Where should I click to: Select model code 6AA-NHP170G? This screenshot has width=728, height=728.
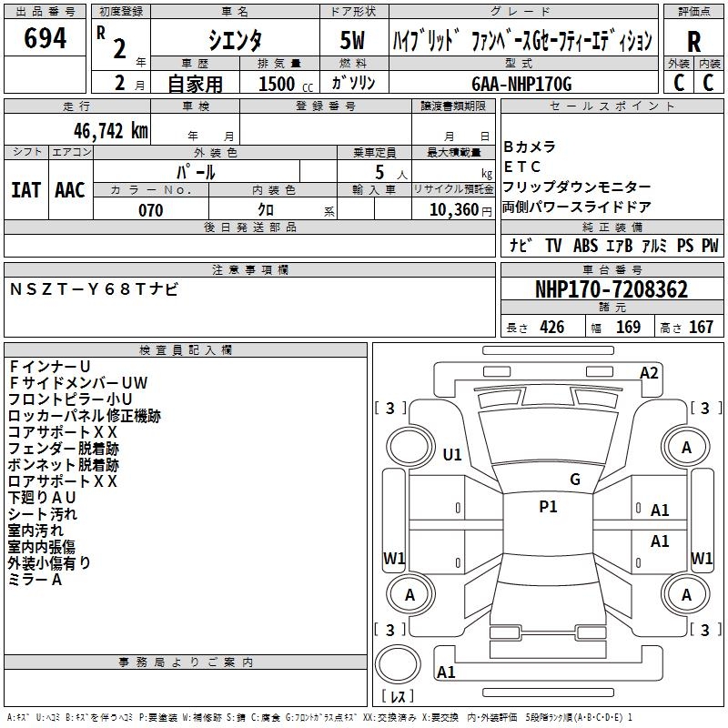pyautogui.click(x=521, y=84)
